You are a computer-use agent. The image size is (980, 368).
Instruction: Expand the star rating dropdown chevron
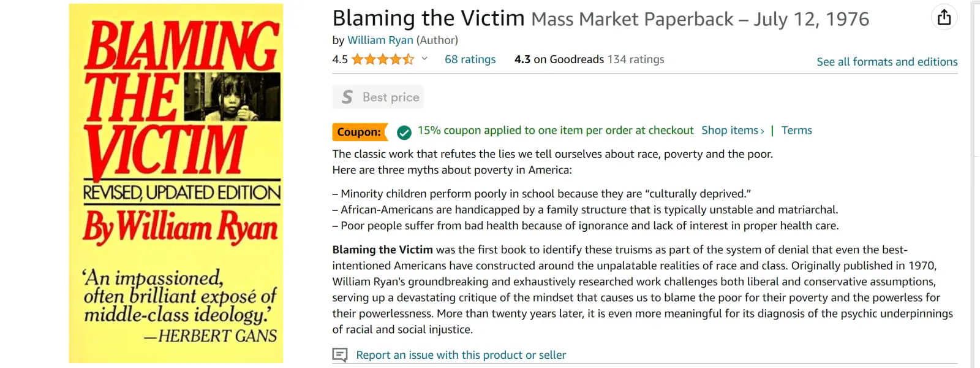click(x=424, y=59)
